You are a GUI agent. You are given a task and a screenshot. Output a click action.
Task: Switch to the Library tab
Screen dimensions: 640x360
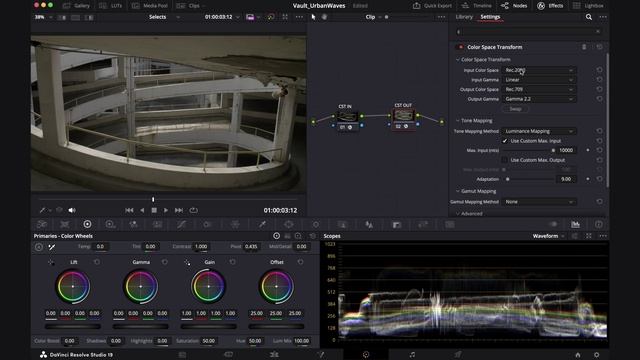464,17
